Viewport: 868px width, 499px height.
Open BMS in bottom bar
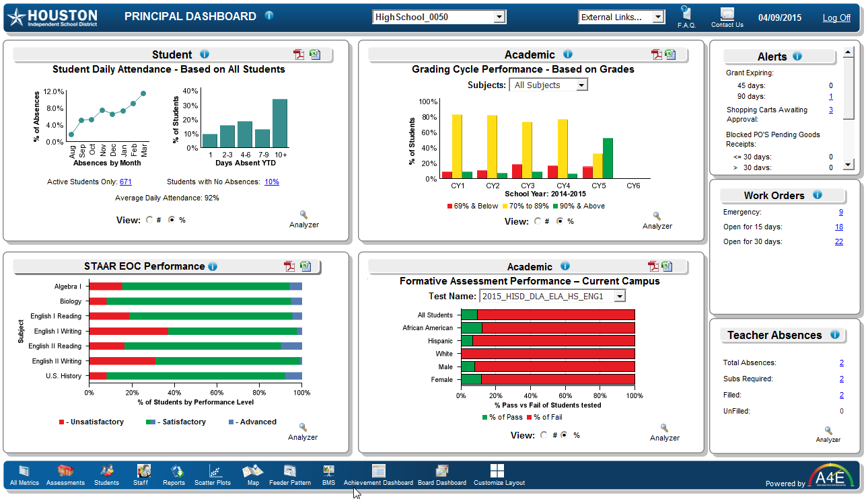coord(328,475)
